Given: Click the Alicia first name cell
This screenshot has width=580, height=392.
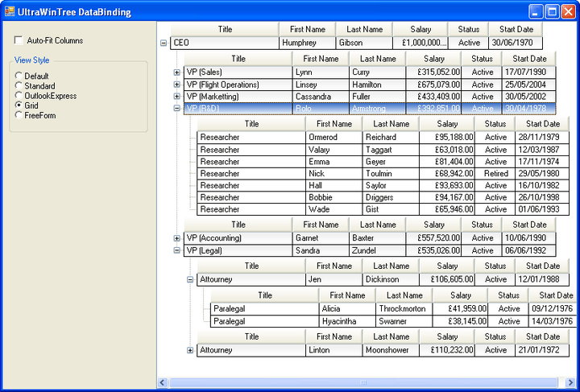Looking at the screenshot, I should point(347,309).
